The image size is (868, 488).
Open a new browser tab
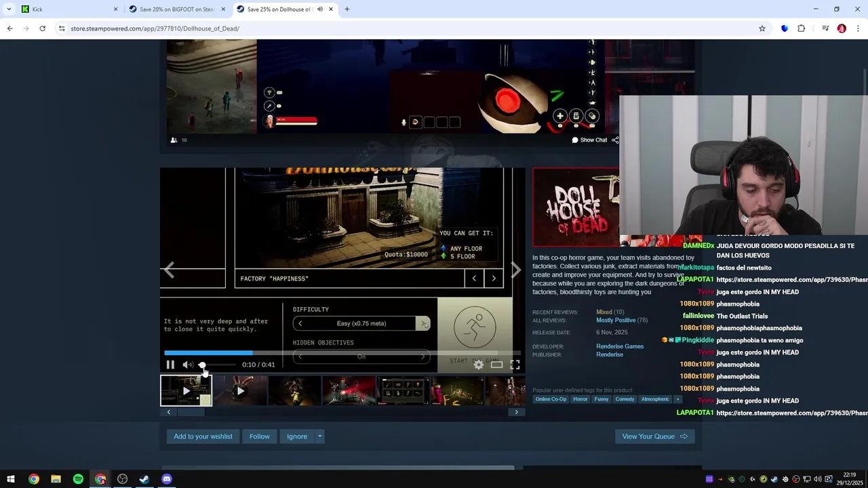pyautogui.click(x=347, y=9)
